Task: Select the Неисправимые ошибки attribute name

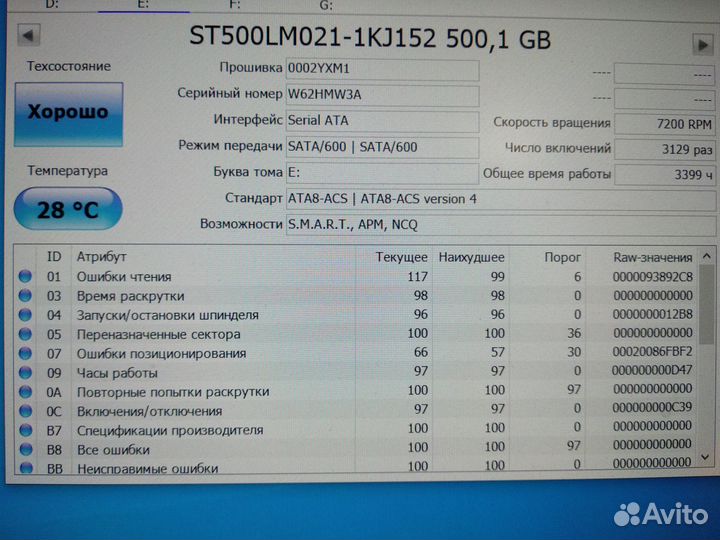Action: (x=147, y=469)
